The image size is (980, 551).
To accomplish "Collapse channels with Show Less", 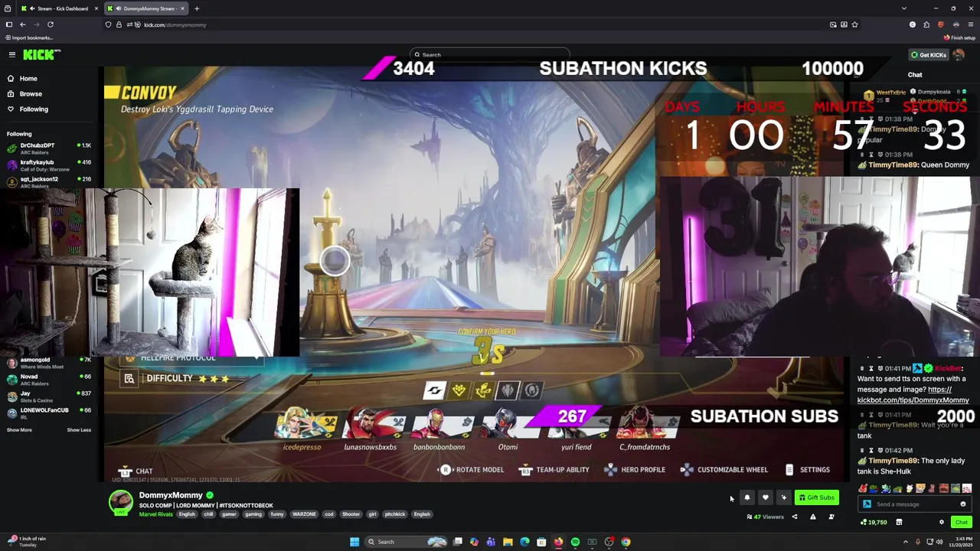I will pos(79,429).
